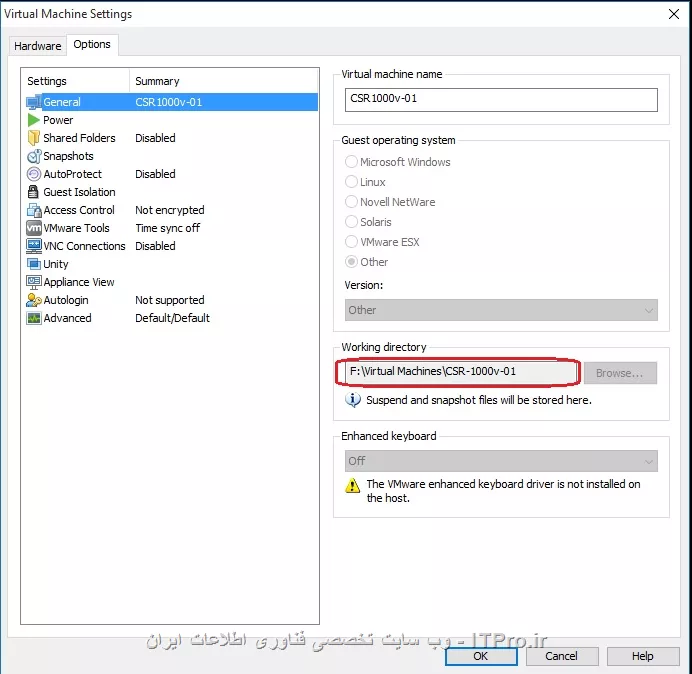Click the Autologin user key icon
The width and height of the screenshot is (692, 674).
34,300
